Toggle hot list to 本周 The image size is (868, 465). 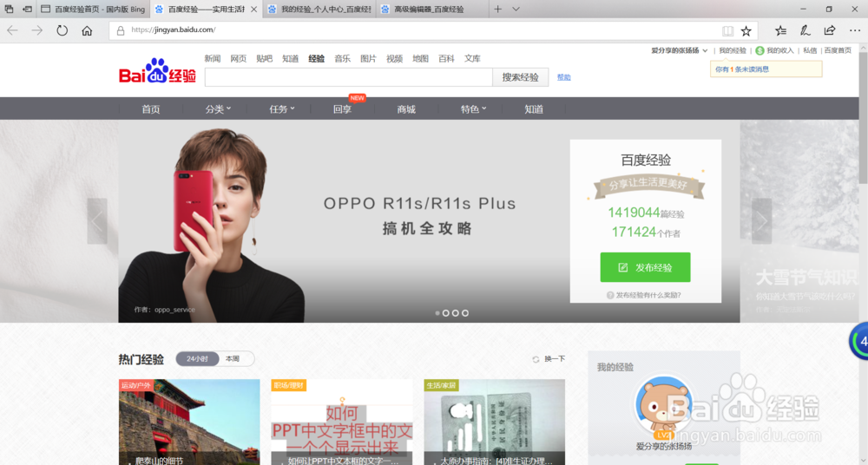(x=233, y=358)
